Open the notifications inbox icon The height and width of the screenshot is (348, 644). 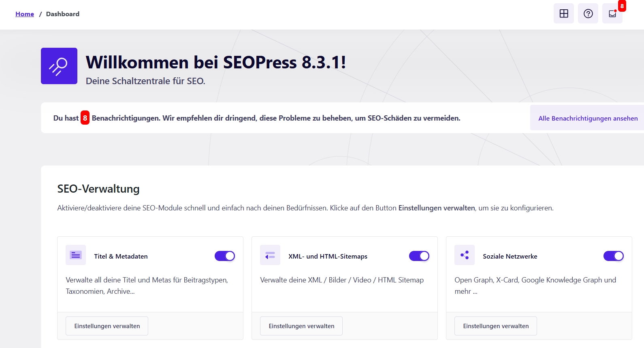point(612,14)
